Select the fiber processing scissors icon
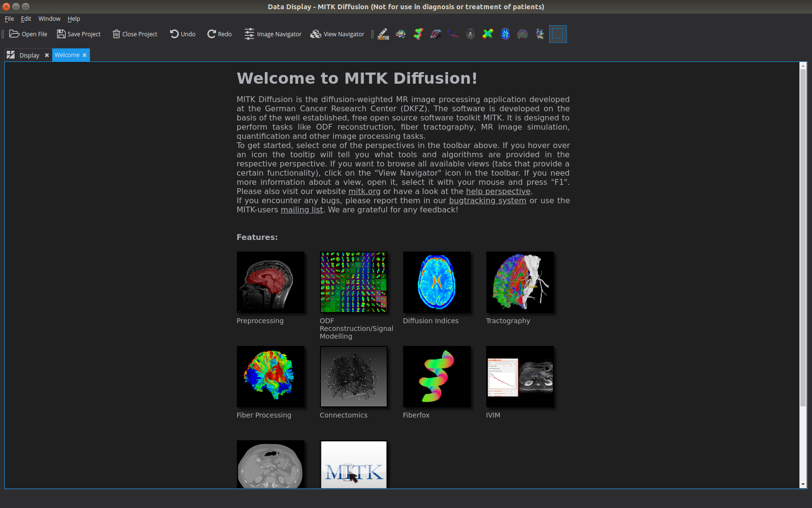This screenshot has width=812, height=508. (435, 34)
